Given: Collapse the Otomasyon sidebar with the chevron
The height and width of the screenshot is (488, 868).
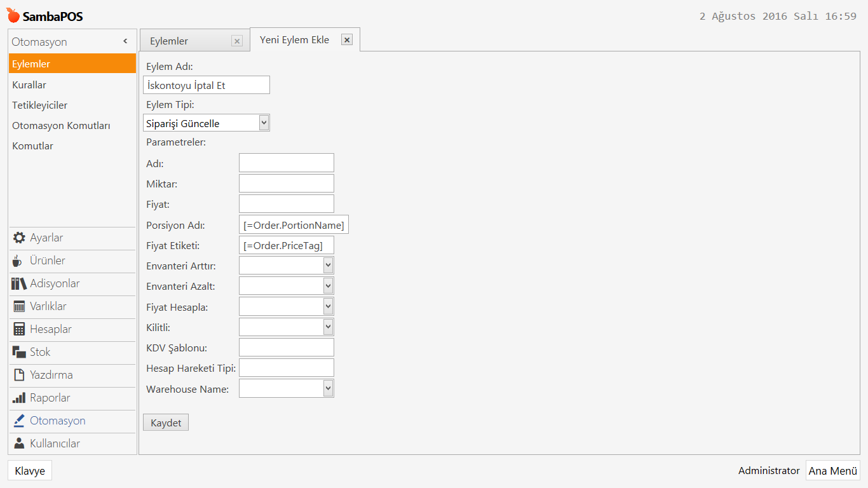Looking at the screenshot, I should [x=125, y=41].
